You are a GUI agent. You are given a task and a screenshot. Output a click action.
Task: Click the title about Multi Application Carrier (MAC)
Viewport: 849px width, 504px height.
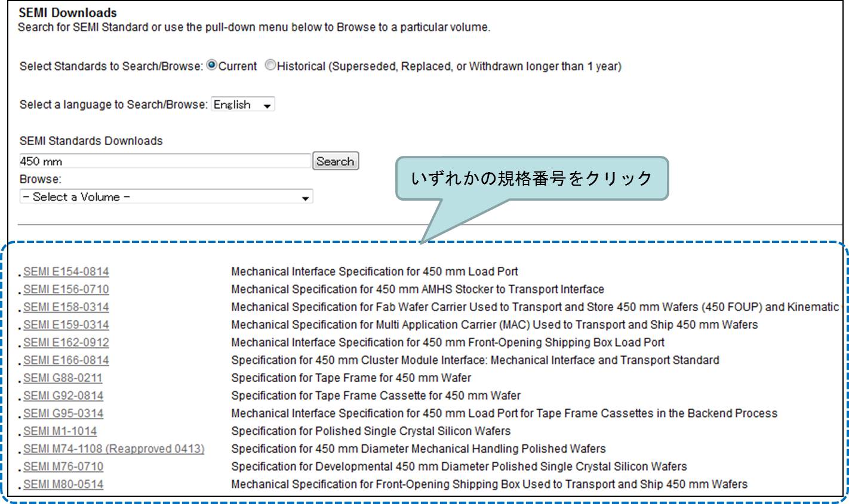click(495, 325)
